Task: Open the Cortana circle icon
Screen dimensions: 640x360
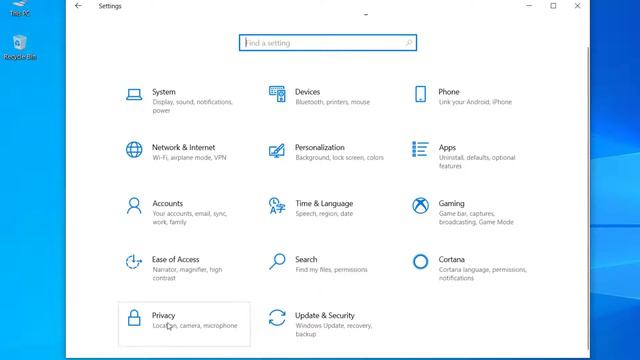Action: coord(420,262)
